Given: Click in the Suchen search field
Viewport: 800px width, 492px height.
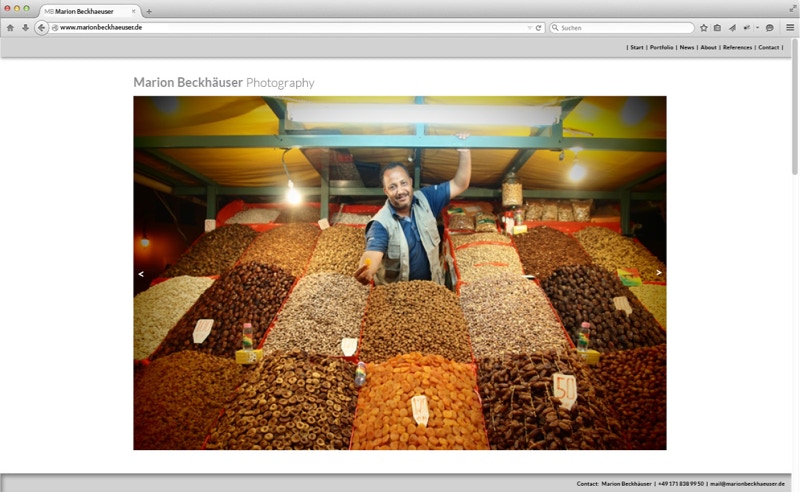Looking at the screenshot, I should 625,28.
